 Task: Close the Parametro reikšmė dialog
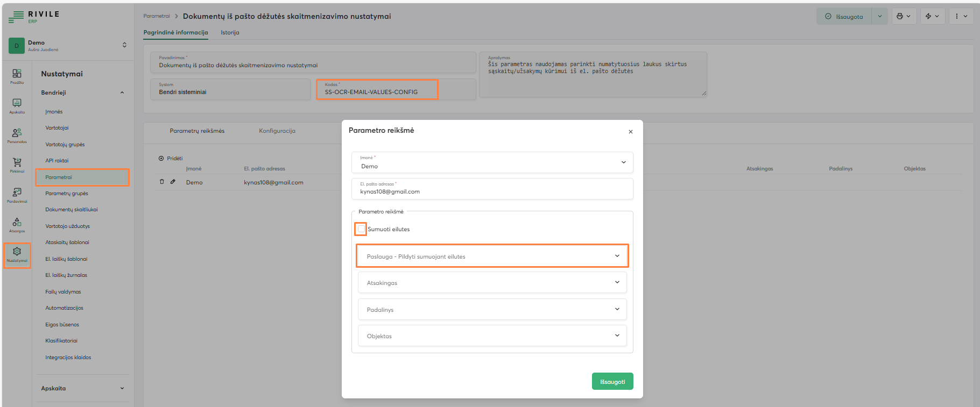pos(630,132)
